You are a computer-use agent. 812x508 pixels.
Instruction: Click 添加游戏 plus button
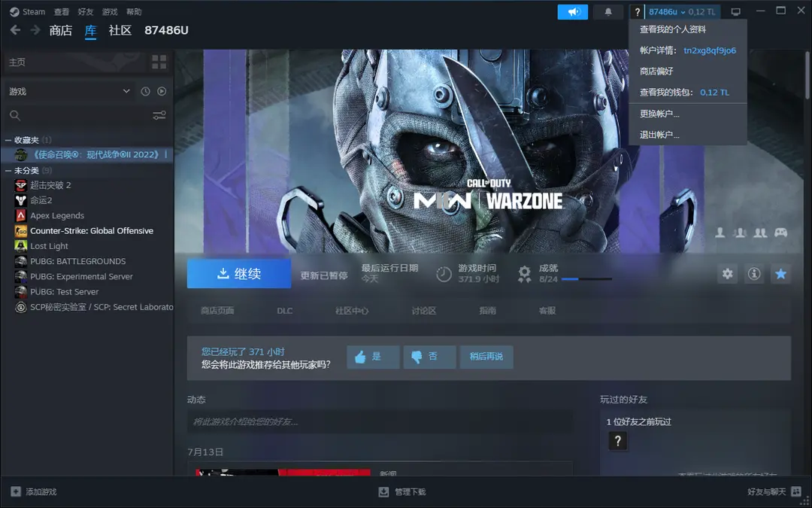click(x=34, y=491)
